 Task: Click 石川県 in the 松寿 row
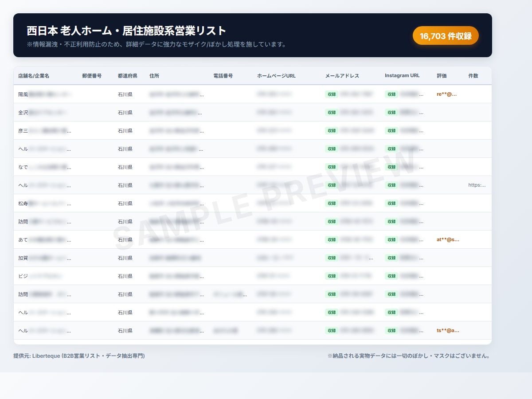(x=125, y=203)
